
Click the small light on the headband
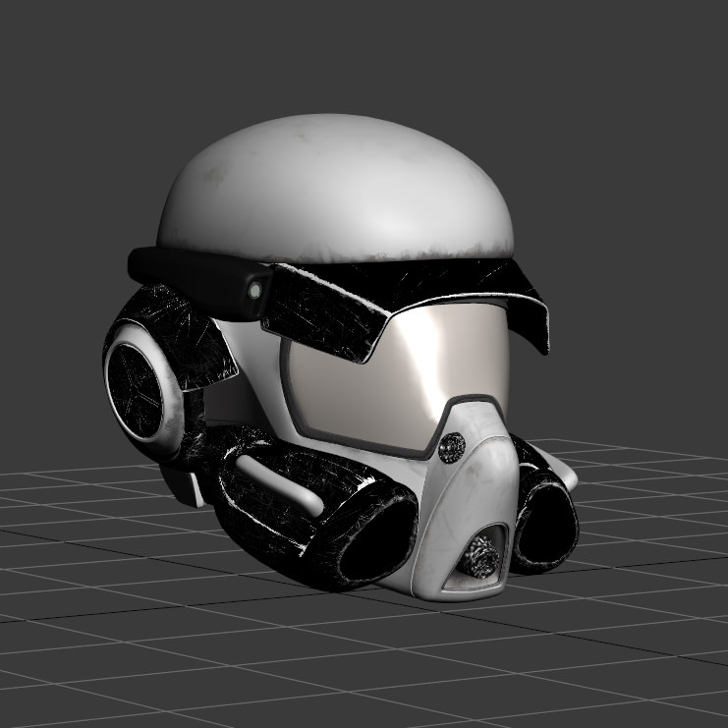coord(254,291)
